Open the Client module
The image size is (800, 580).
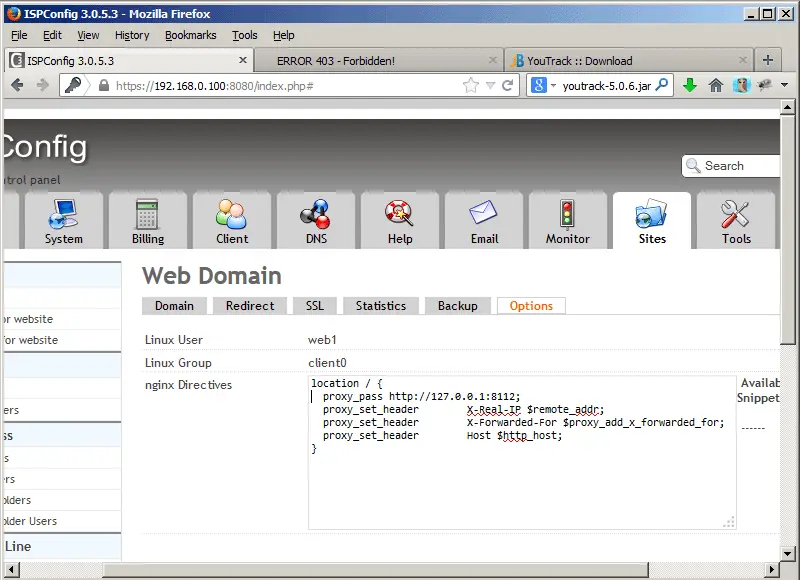[232, 220]
